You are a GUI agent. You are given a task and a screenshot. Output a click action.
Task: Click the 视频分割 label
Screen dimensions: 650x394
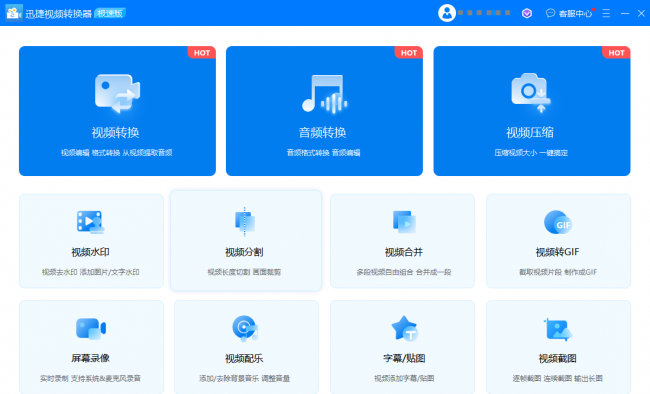click(244, 252)
